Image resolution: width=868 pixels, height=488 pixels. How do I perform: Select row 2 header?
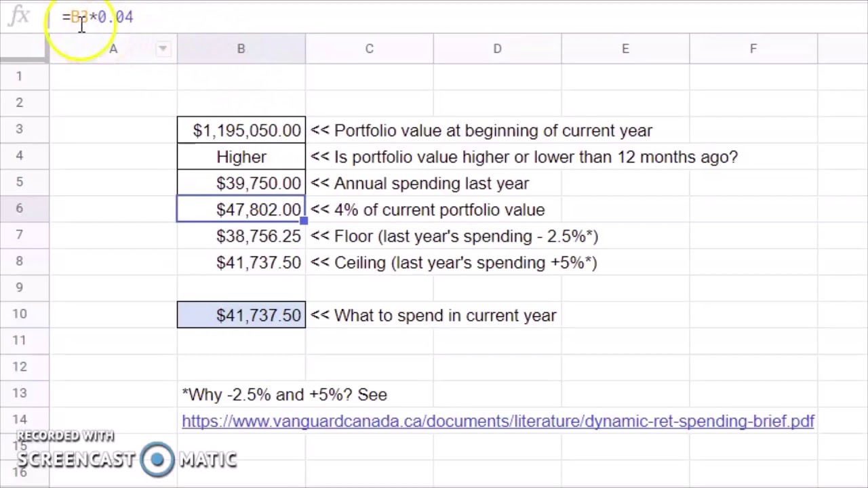tap(24, 102)
